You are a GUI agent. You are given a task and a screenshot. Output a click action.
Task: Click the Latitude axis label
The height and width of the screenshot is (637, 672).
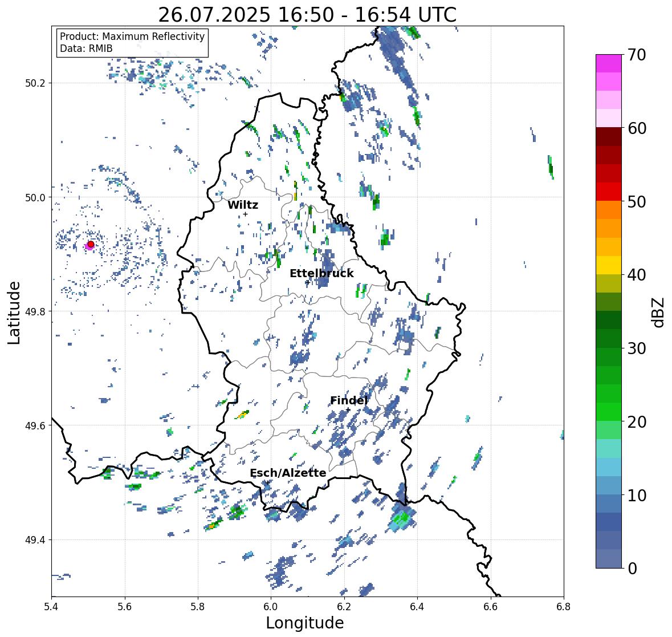tap(14, 313)
